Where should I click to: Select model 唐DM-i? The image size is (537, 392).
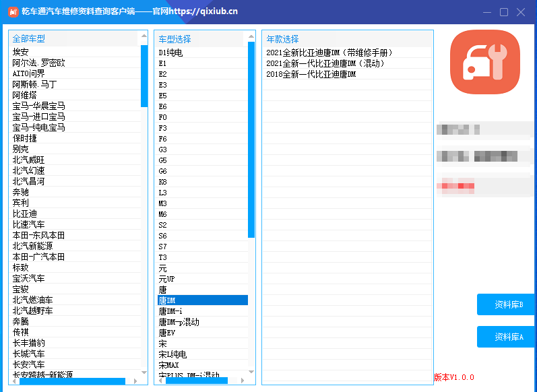click(202, 311)
